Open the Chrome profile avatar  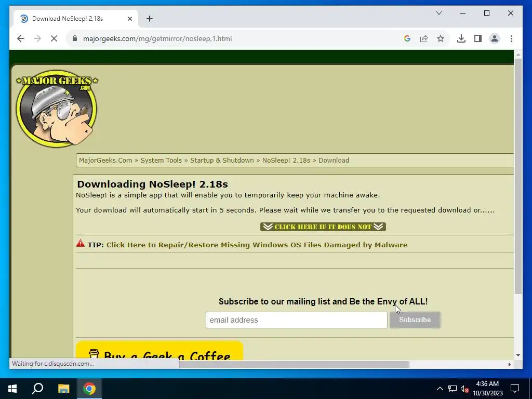[495, 38]
